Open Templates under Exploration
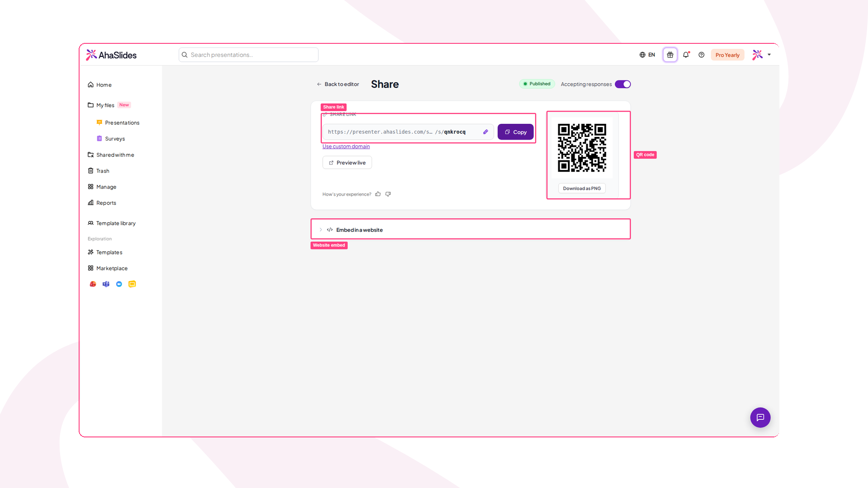Image resolution: width=868 pixels, height=488 pixels. 105,252
